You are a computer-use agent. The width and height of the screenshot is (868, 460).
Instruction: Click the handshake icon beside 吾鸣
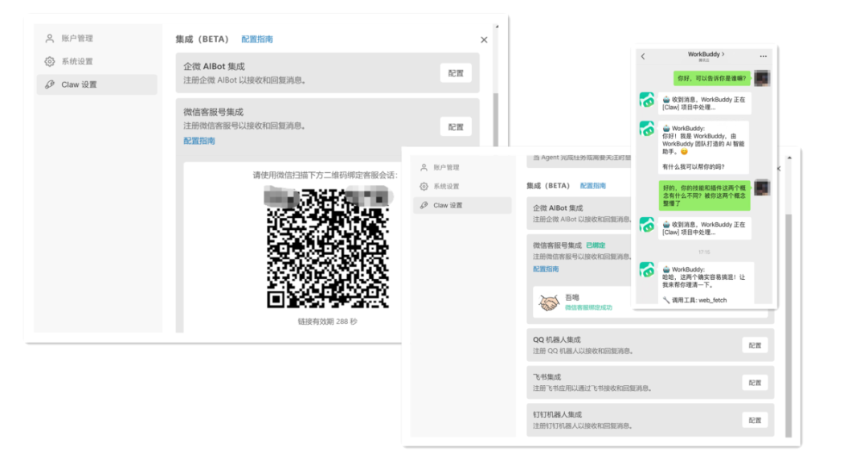tap(548, 302)
